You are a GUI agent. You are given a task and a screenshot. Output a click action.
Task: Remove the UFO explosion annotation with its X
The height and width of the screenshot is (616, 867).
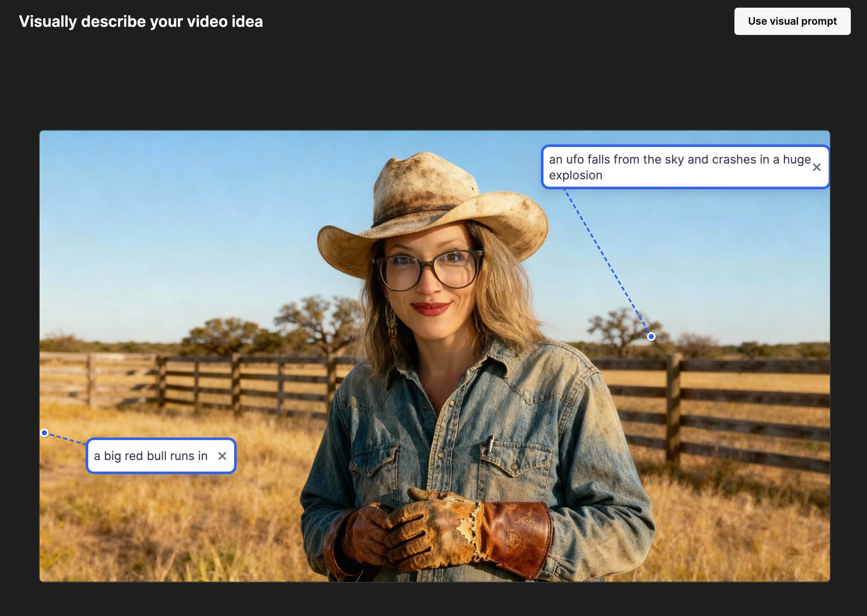(x=816, y=167)
